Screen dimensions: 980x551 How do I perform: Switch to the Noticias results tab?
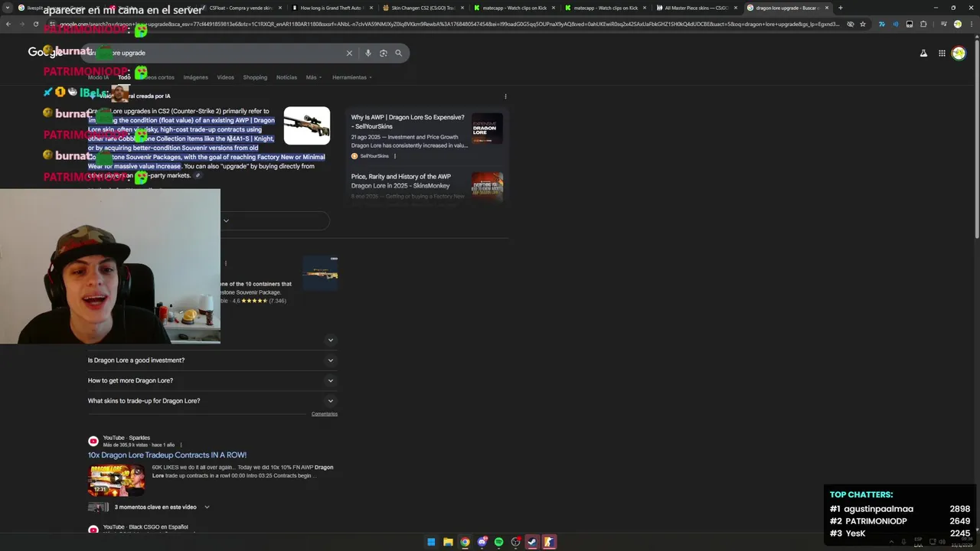click(x=286, y=77)
